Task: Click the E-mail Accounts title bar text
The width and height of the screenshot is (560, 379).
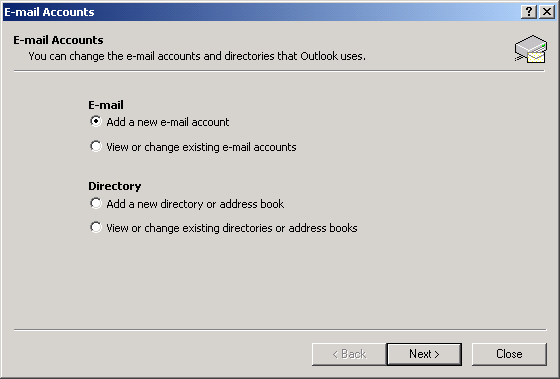Action: click(49, 12)
